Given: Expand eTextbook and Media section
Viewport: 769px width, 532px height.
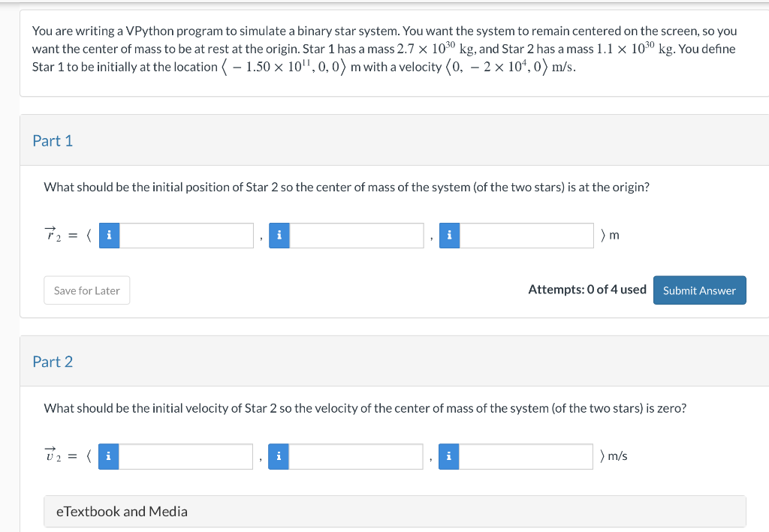Looking at the screenshot, I should (395, 512).
